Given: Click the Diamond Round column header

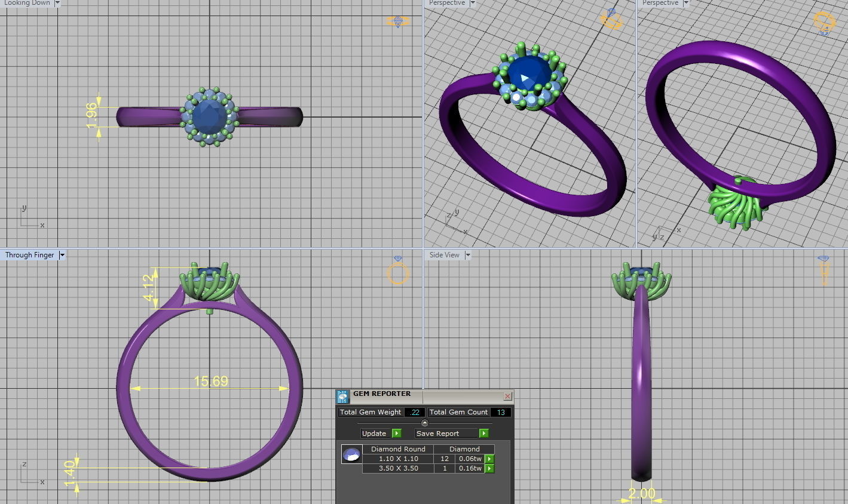Looking at the screenshot, I should (398, 449).
